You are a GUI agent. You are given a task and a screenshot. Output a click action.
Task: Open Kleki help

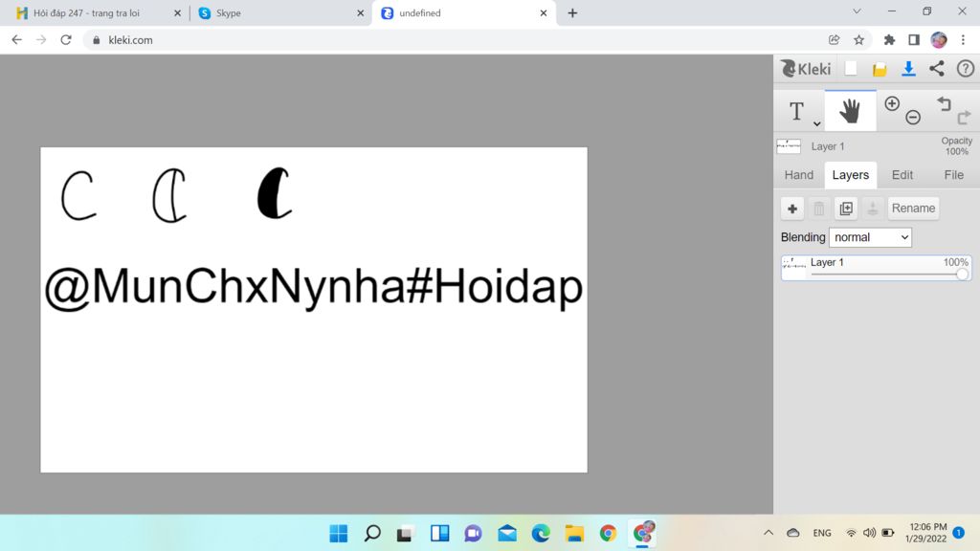point(965,69)
